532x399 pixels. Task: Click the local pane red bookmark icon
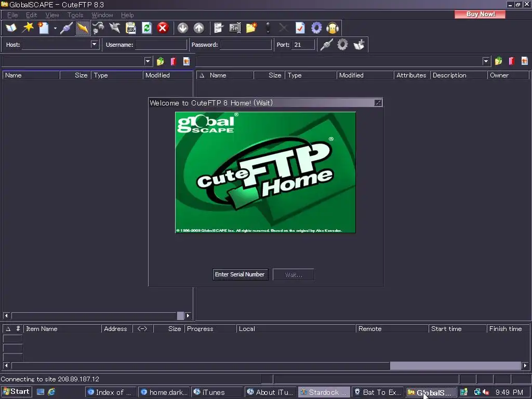click(174, 61)
